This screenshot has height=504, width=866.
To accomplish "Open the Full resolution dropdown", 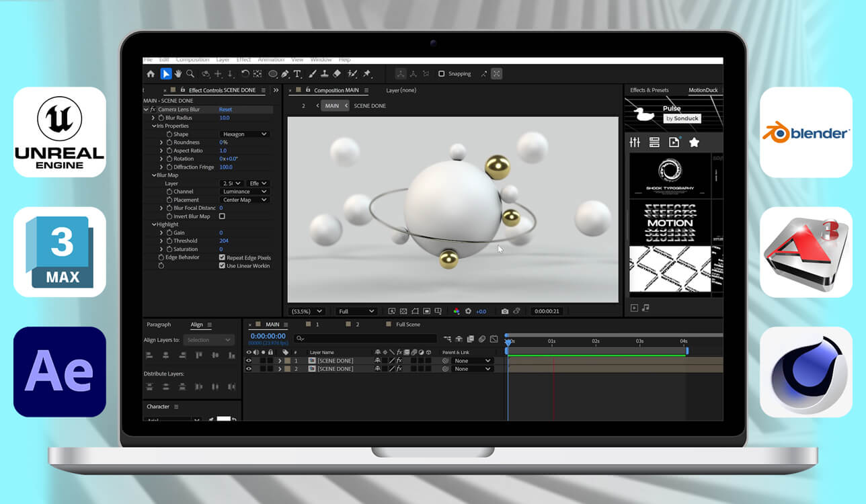I will click(x=356, y=311).
